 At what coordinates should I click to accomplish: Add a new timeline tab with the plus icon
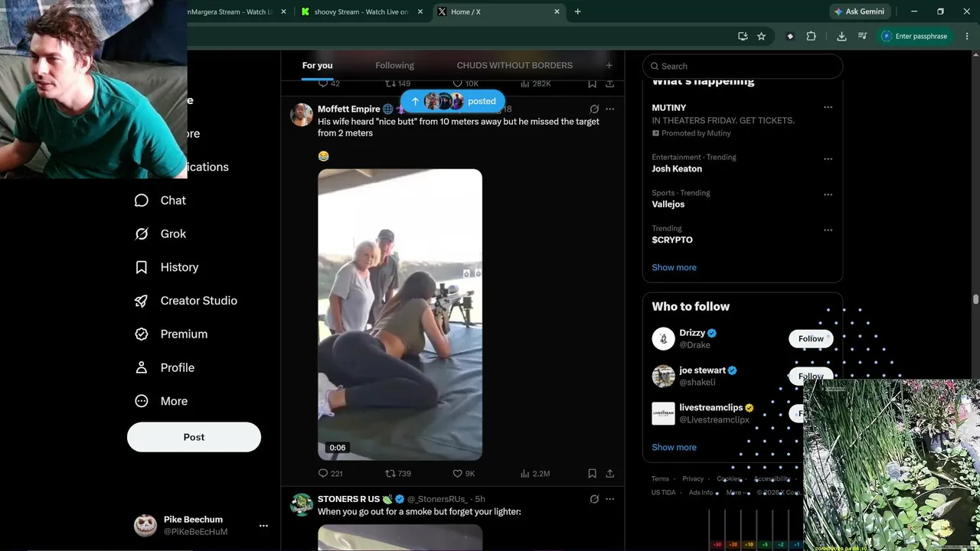point(609,66)
